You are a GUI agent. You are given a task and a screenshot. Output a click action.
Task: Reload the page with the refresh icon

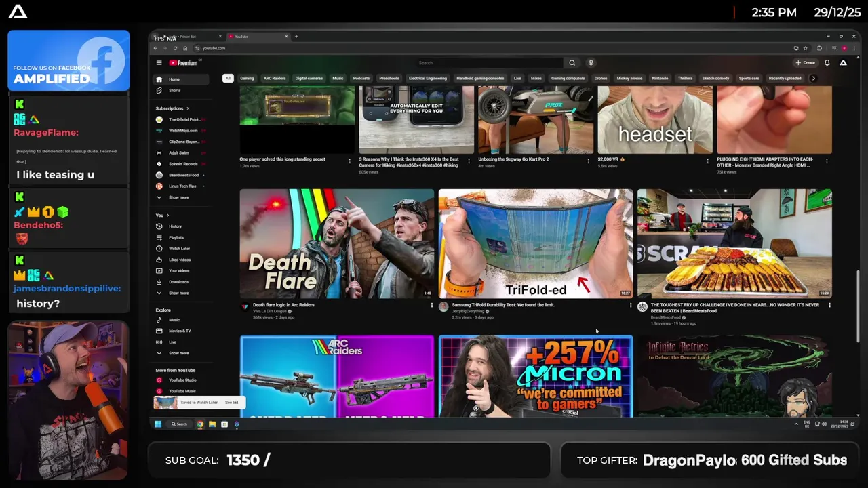(175, 48)
